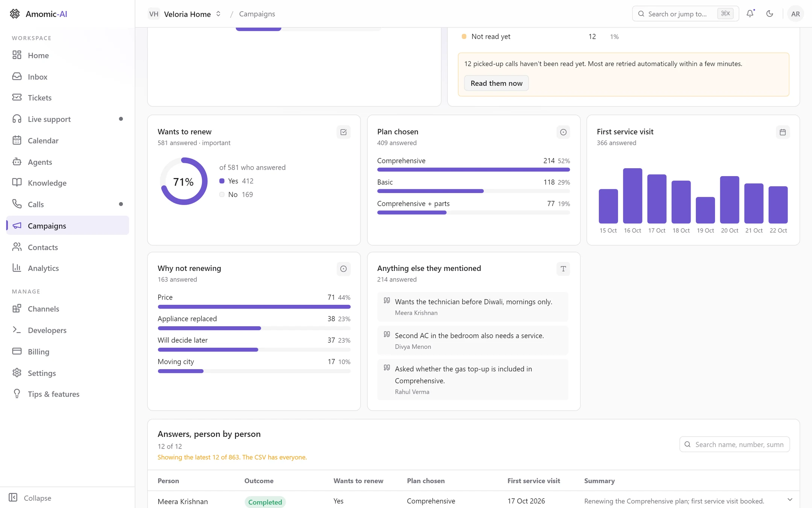Click the Developers terminal icon
Viewport: 812px width, 508px height.
tap(17, 330)
